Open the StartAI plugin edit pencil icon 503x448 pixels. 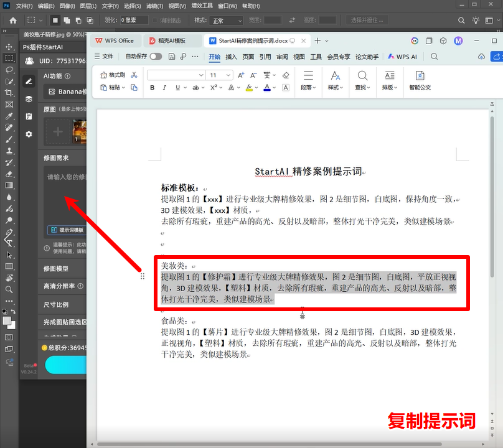click(29, 82)
